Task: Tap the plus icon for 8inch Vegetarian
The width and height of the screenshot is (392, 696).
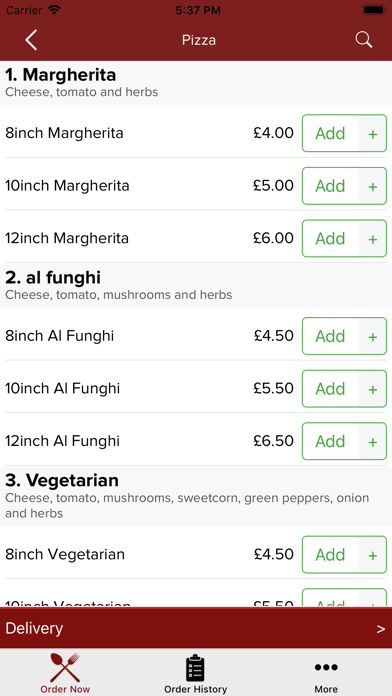Action: click(372, 554)
